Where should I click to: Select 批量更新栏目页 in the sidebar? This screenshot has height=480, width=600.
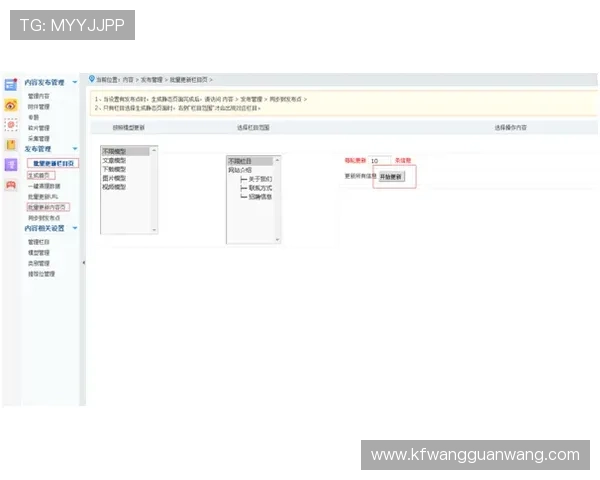(53, 163)
